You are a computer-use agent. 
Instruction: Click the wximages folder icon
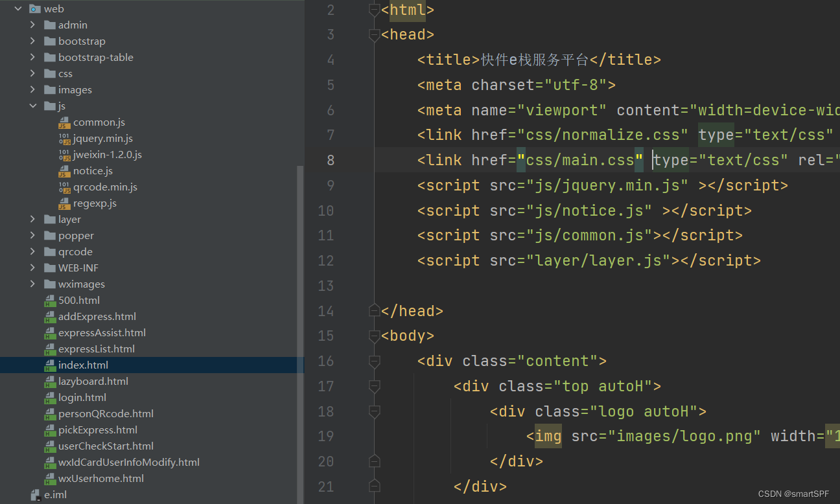coord(50,284)
